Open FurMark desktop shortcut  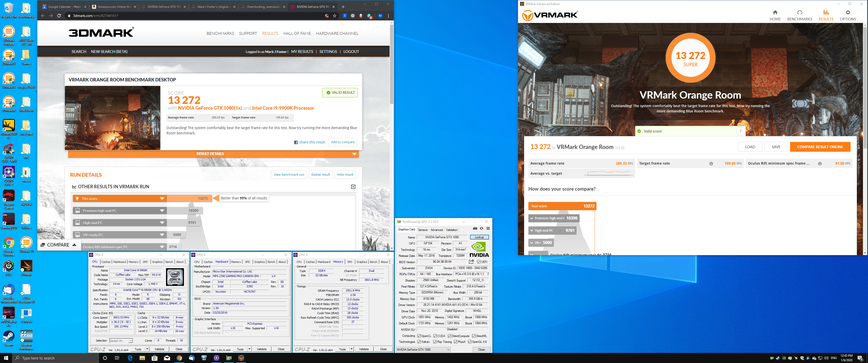(x=26, y=315)
